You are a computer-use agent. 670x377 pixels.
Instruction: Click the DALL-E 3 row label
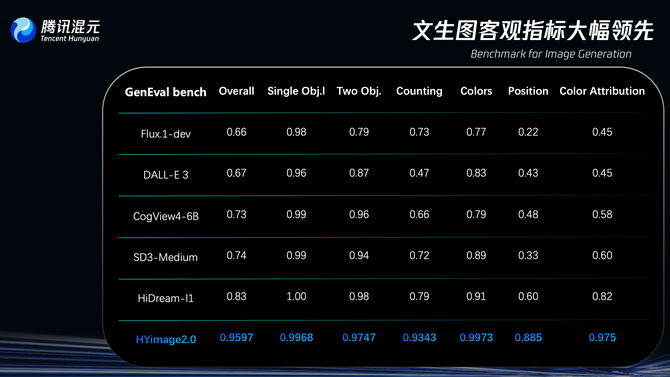(x=165, y=175)
